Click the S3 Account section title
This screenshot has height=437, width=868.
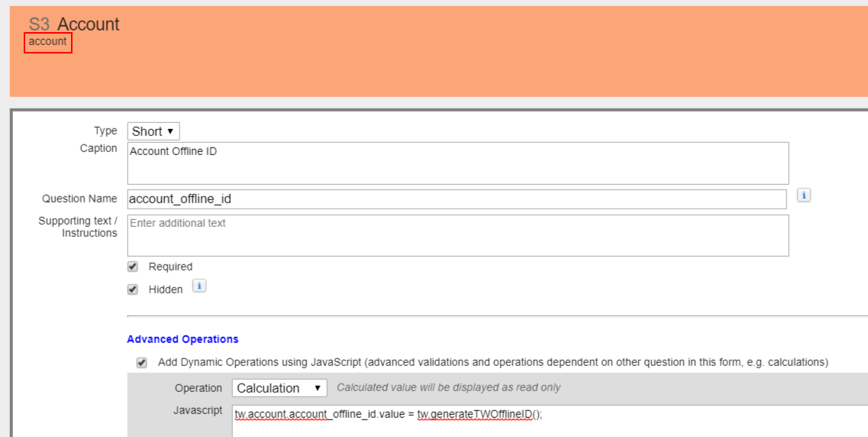(74, 24)
